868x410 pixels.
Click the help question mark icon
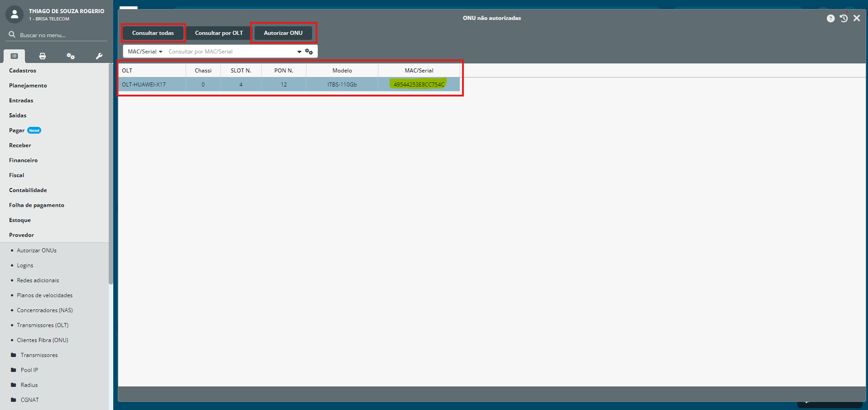coord(830,19)
